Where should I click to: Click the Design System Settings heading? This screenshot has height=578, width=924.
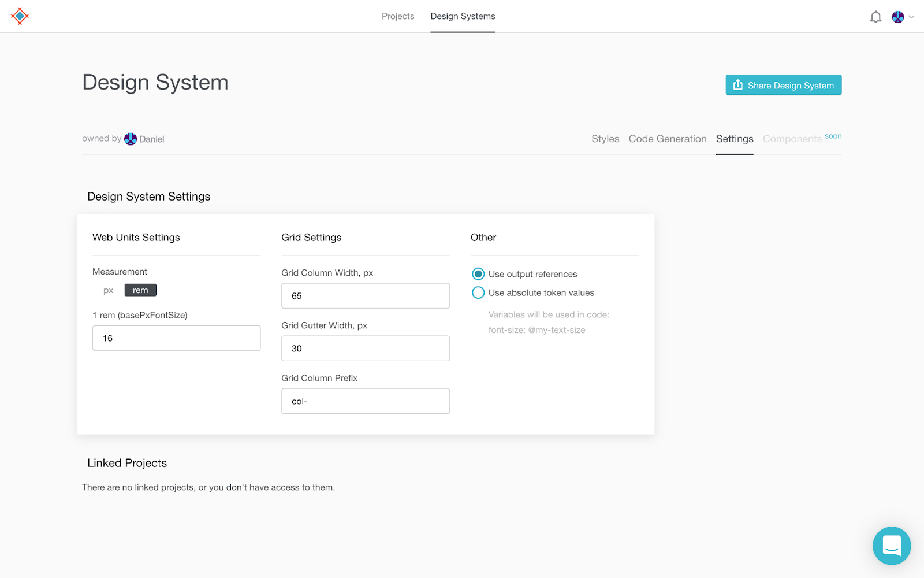coord(149,197)
